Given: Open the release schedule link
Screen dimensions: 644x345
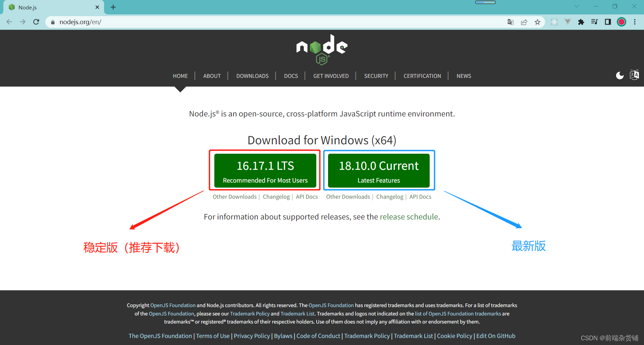Looking at the screenshot, I should coord(409,217).
